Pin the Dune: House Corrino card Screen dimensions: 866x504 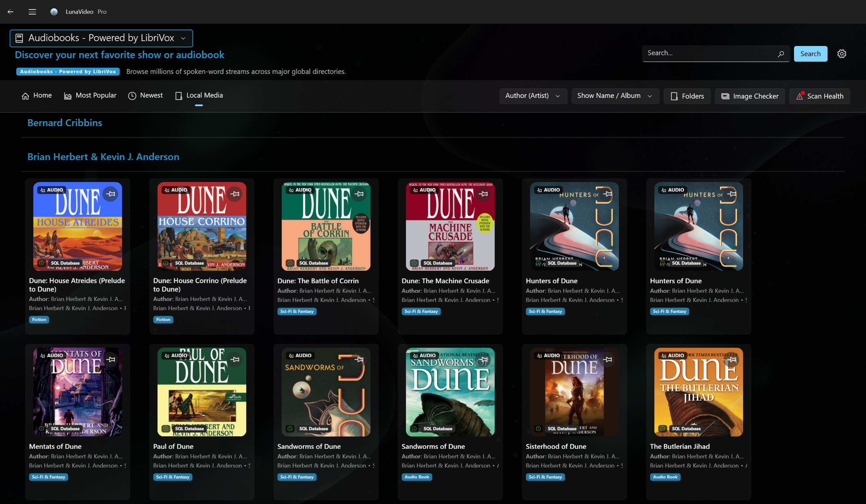[x=235, y=194]
